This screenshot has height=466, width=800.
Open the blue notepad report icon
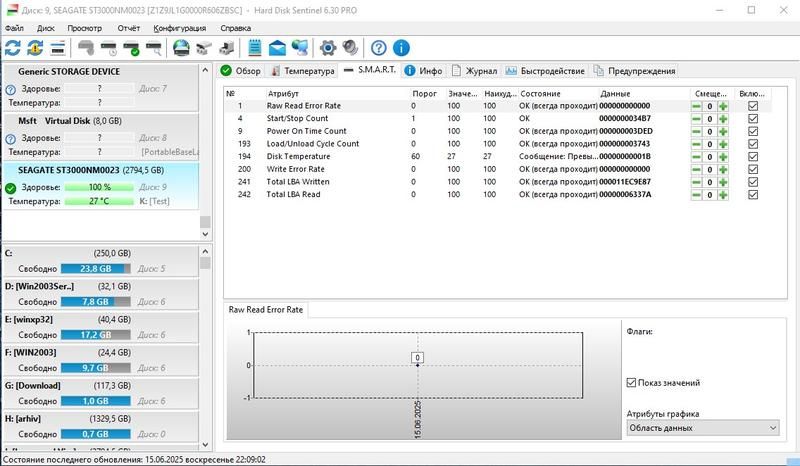click(x=255, y=48)
